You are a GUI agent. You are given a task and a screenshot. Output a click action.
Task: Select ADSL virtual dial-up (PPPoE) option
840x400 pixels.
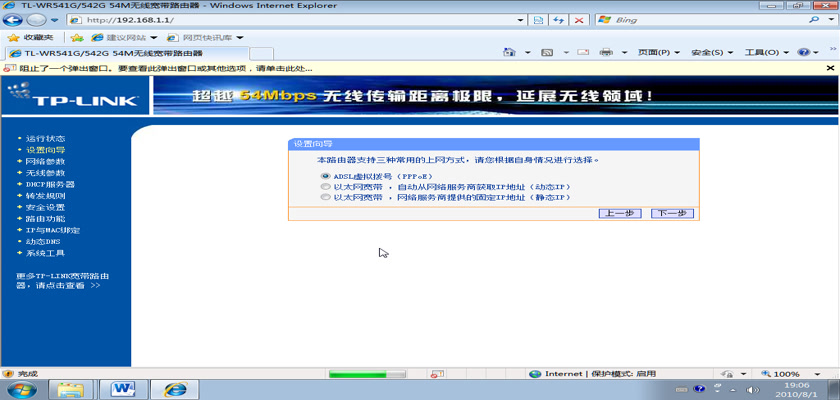point(324,175)
